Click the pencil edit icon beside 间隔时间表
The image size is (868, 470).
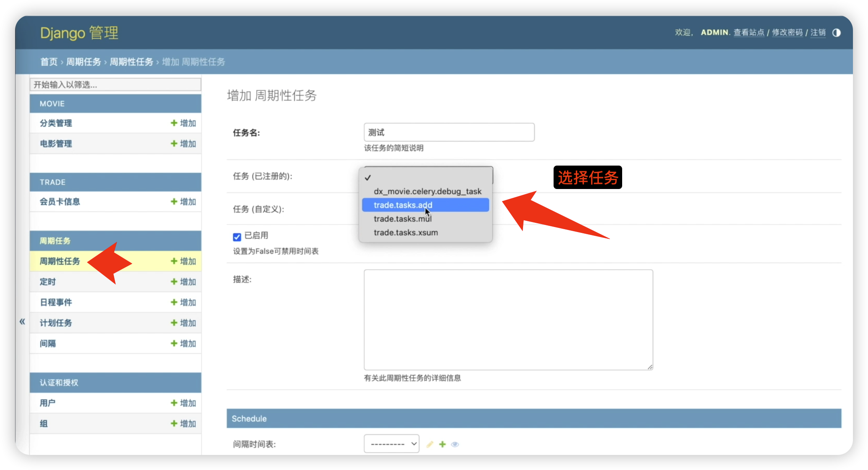pyautogui.click(x=430, y=444)
